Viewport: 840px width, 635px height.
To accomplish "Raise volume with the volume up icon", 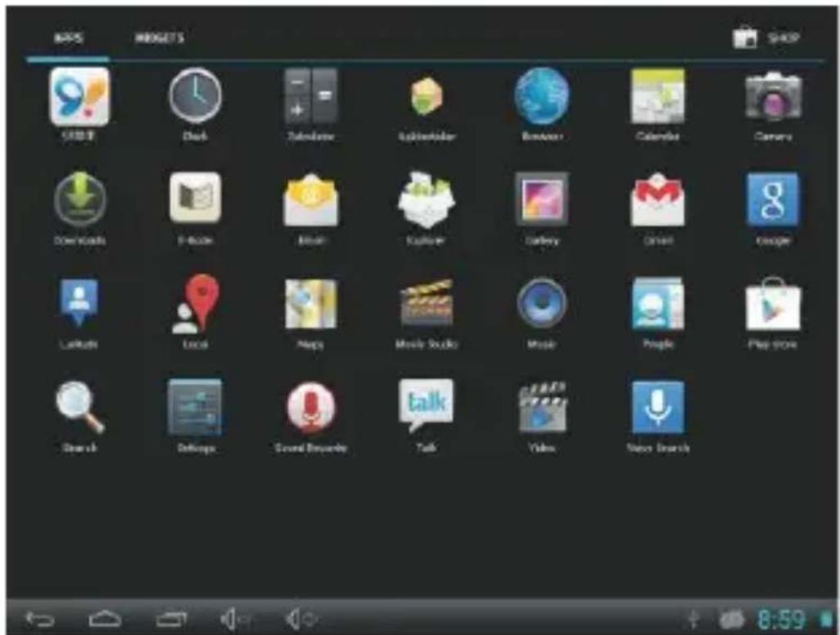I will 301,619.
